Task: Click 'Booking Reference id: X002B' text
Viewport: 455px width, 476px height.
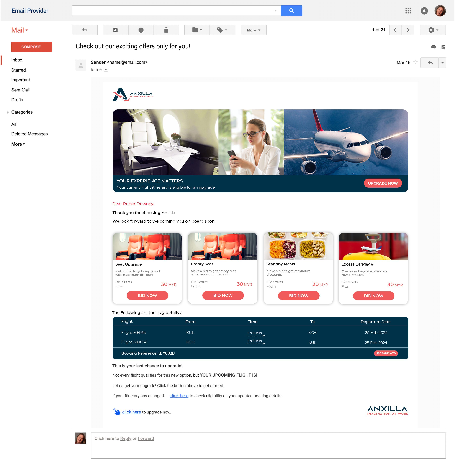Action: click(x=148, y=353)
